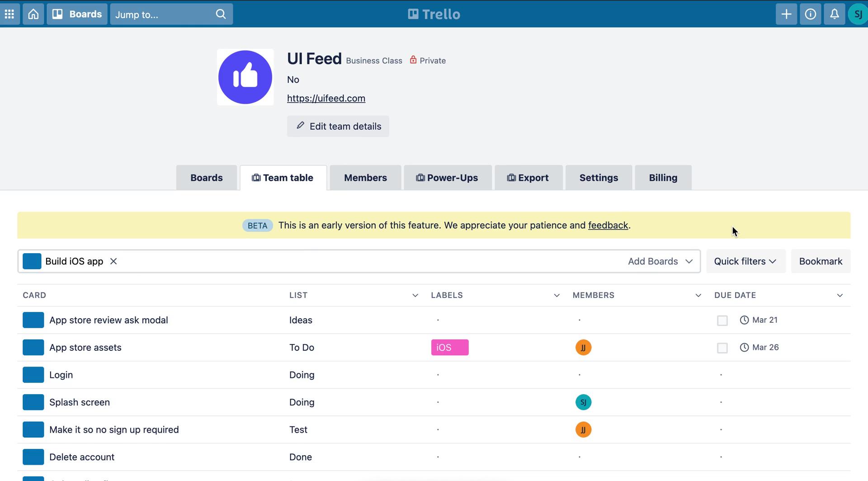Click Ideas list cell for App store review
The width and height of the screenshot is (868, 481).
pos(301,320)
